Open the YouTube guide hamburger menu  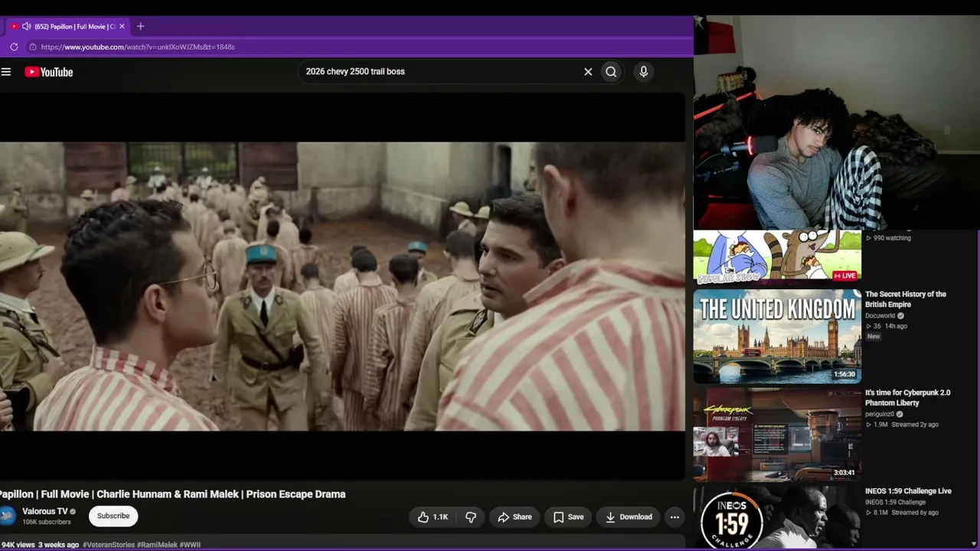[x=6, y=72]
